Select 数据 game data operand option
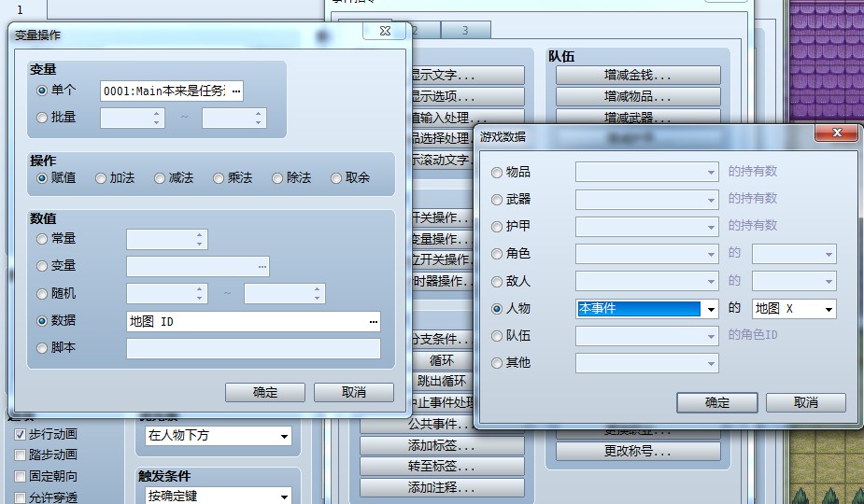This screenshot has width=864, height=504. 42,321
